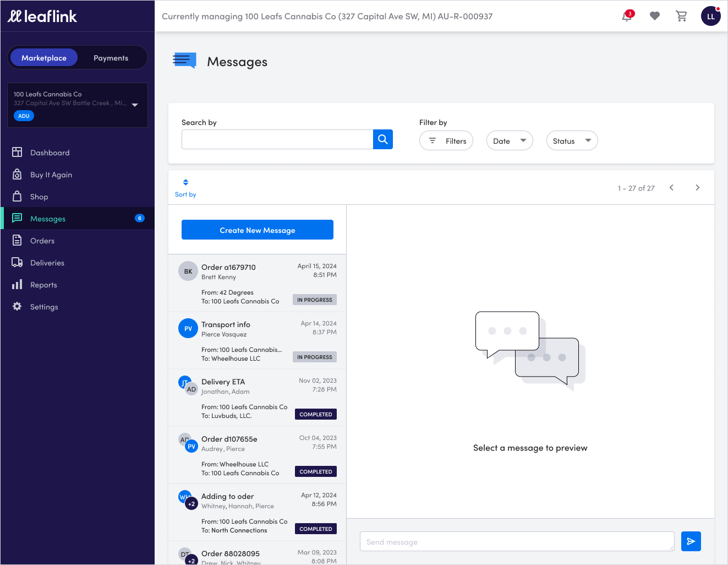Image resolution: width=728 pixels, height=565 pixels.
Task: Open the notifications bell
Action: [627, 16]
